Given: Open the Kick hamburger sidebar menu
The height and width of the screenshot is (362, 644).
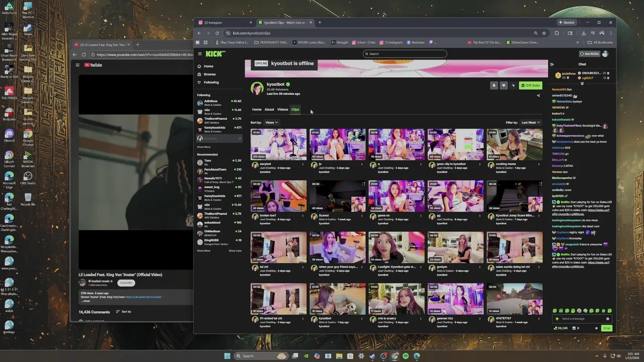Looking at the screenshot, I should coord(200,54).
